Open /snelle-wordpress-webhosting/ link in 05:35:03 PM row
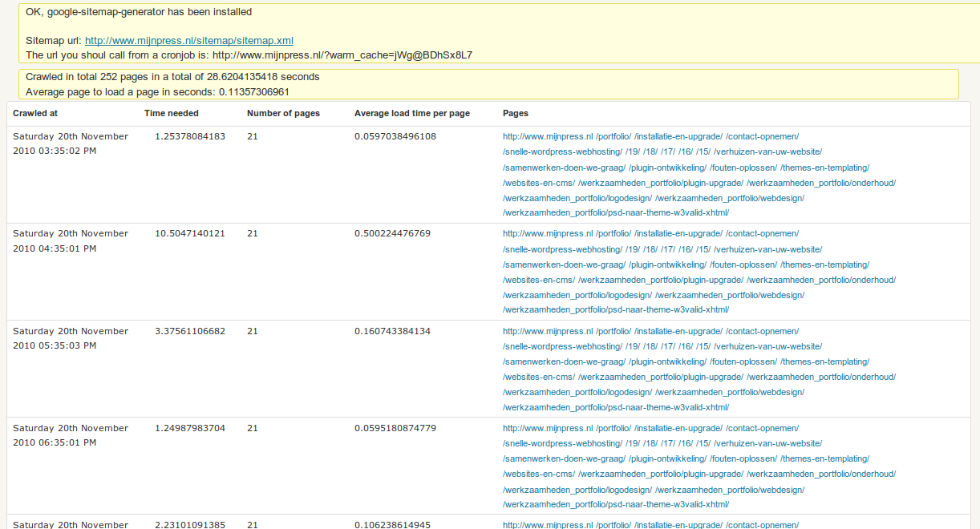The width and height of the screenshot is (980, 529). [562, 346]
